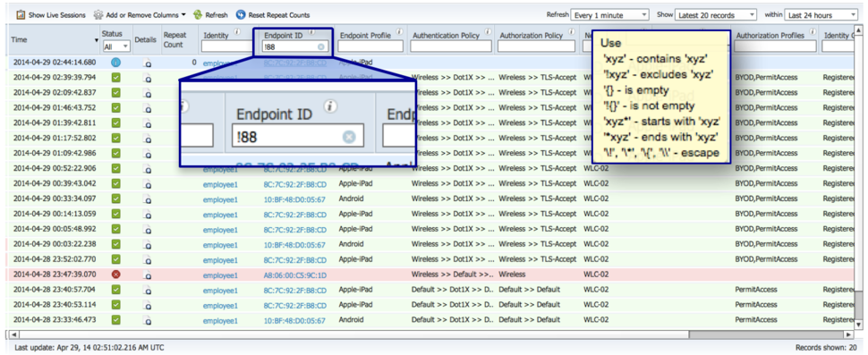Click 'Android' profile in the 00:03:22.238 row
This screenshot has width=868, height=355.
(x=352, y=244)
